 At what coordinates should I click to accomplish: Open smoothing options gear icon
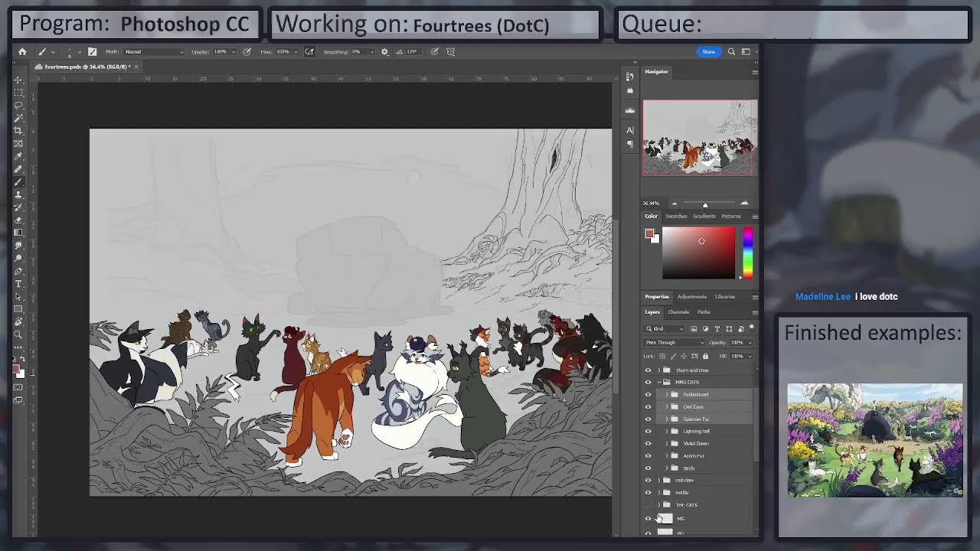coord(384,52)
